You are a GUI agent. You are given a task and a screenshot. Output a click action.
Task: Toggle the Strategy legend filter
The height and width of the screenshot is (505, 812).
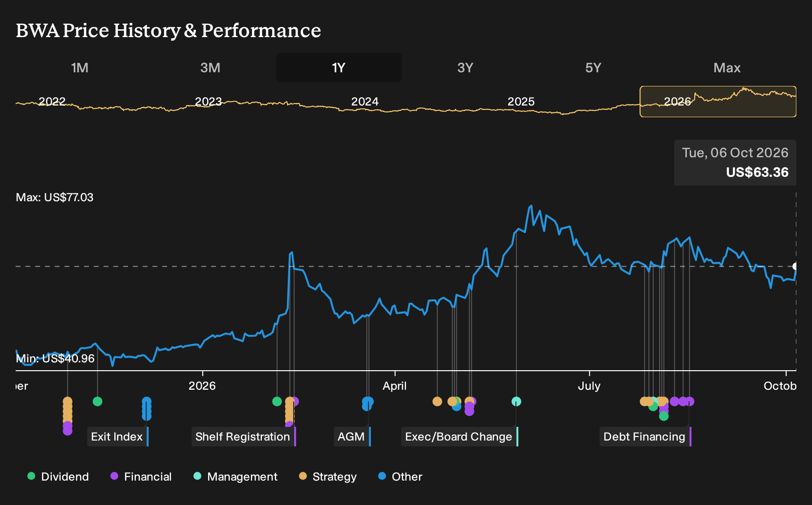(328, 477)
